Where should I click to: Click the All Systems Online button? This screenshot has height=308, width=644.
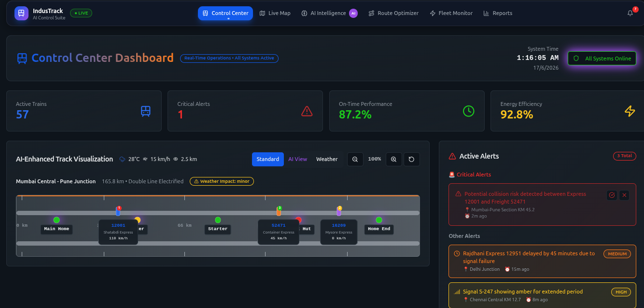click(602, 59)
